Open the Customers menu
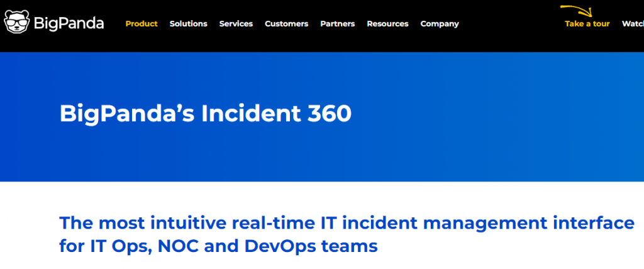This screenshot has width=644, height=269. (x=287, y=24)
